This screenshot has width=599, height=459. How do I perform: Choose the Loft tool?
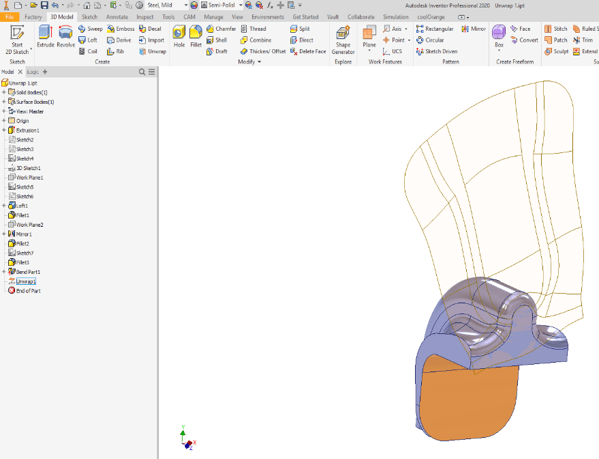click(88, 40)
